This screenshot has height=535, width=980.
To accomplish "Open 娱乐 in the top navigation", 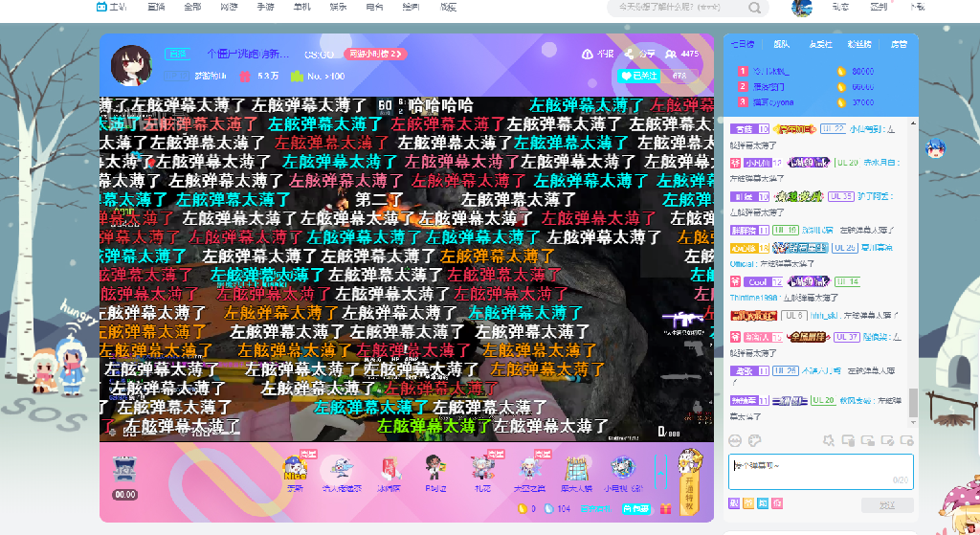I will click(x=338, y=7).
